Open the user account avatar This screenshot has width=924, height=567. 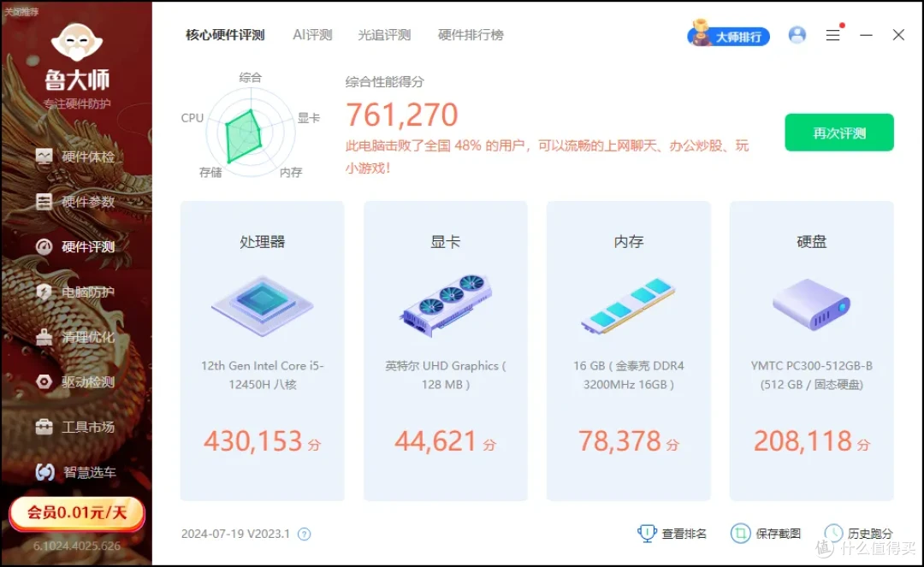[797, 35]
